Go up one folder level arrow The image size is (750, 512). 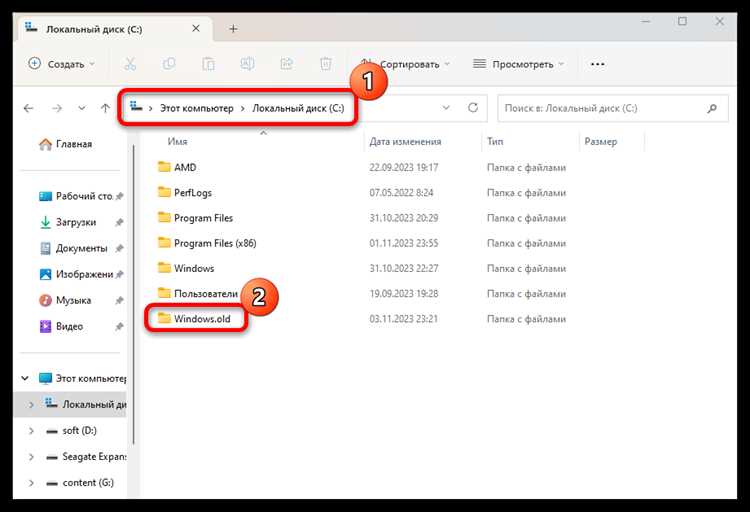pyautogui.click(x=106, y=108)
